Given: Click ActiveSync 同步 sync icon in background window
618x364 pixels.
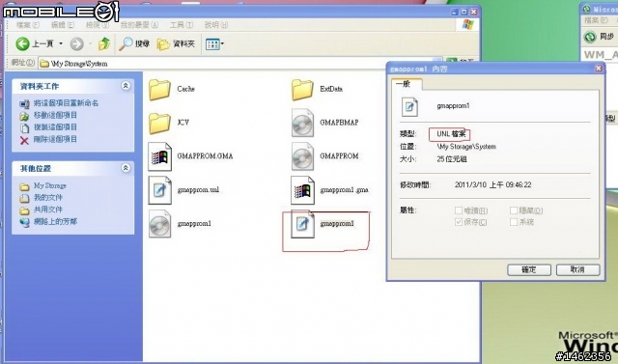Looking at the screenshot, I should 590,37.
